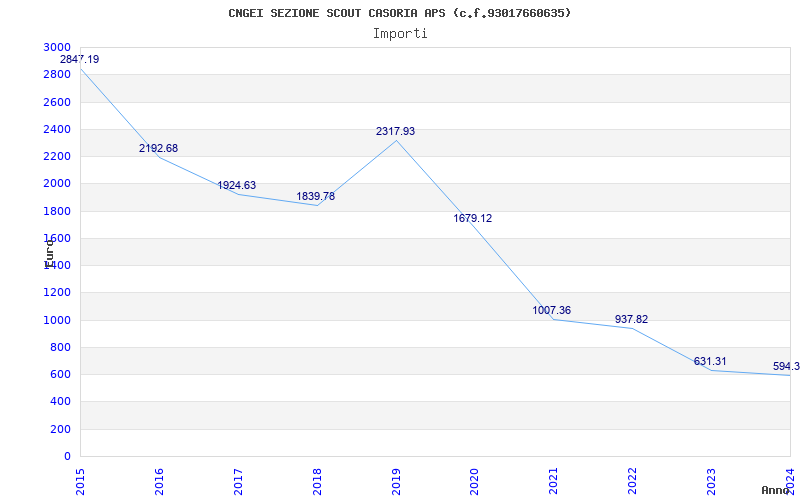Click the 3000 y-axis tick label
The width and height of the screenshot is (800, 500).
[57, 47]
